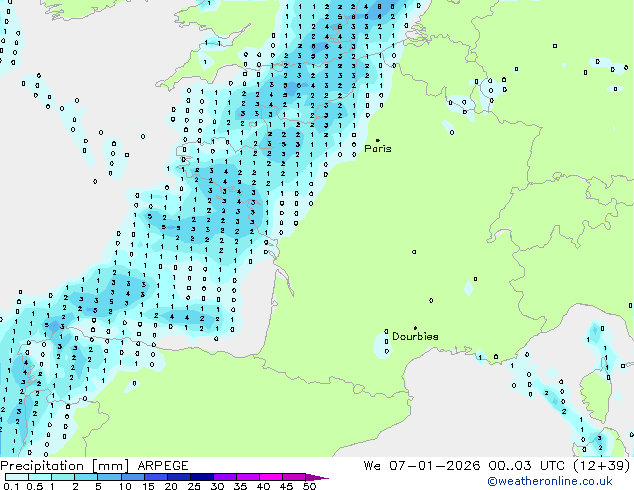Select the 2 mm legend color swatch
This screenshot has width=634, height=490.
pyautogui.click(x=86, y=477)
